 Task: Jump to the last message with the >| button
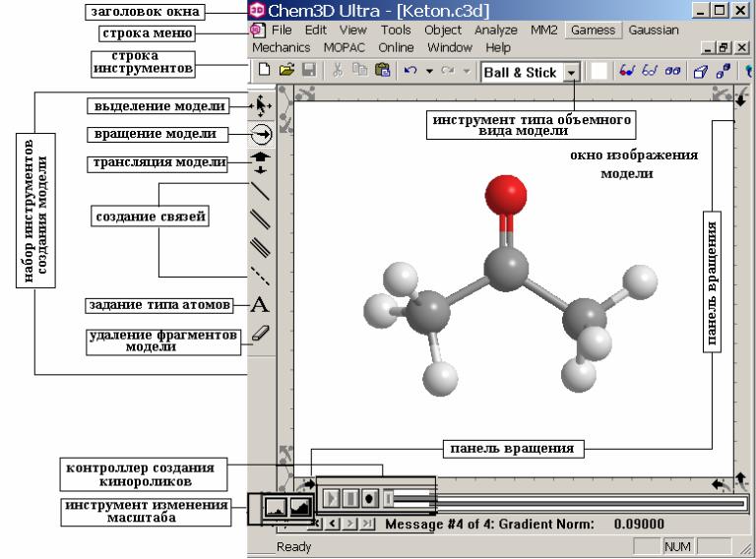coord(368,524)
